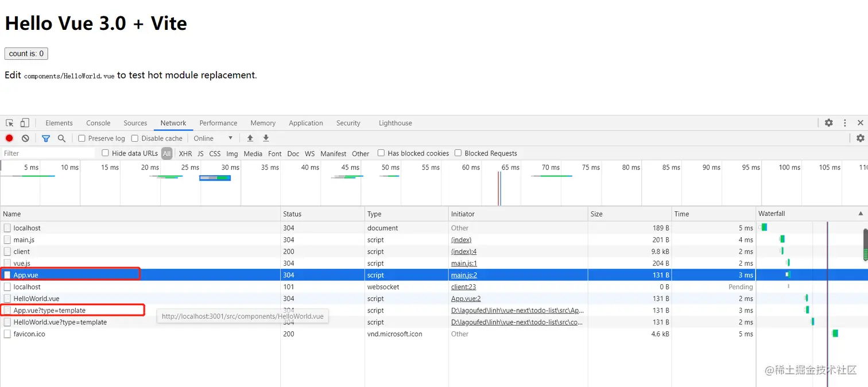Click the file icon of client row
This screenshot has height=387, width=868.
(x=7, y=251)
